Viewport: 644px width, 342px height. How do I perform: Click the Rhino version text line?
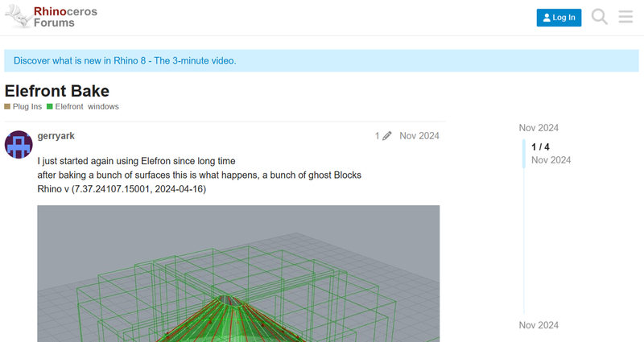click(x=122, y=189)
